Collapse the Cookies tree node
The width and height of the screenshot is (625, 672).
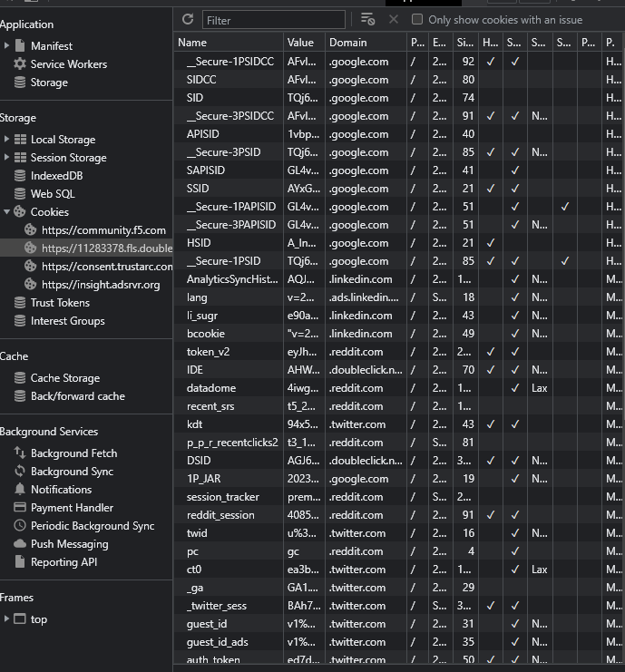click(7, 212)
